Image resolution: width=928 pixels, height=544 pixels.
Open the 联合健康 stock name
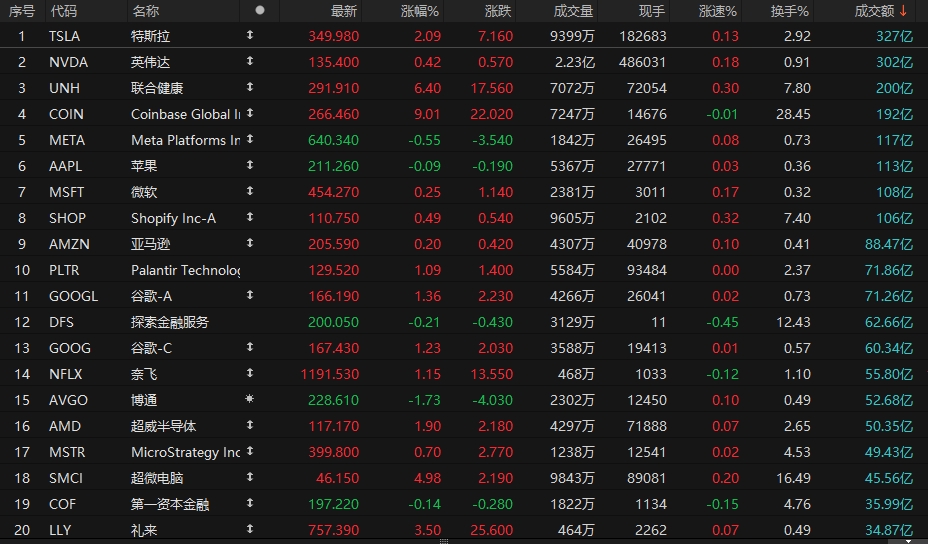click(157, 88)
